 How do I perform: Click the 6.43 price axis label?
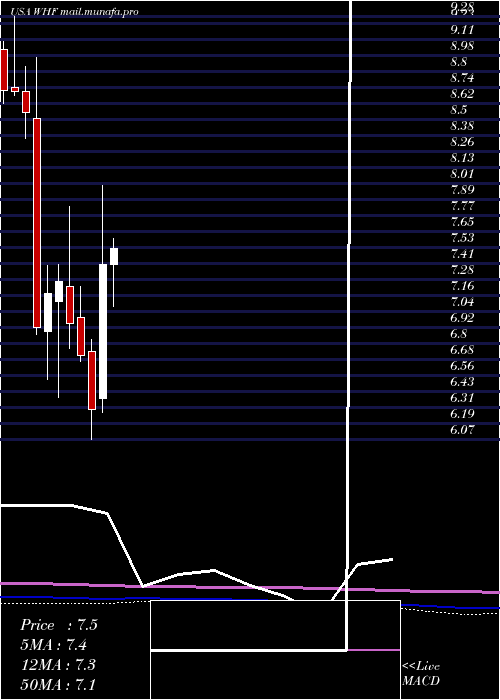click(462, 382)
